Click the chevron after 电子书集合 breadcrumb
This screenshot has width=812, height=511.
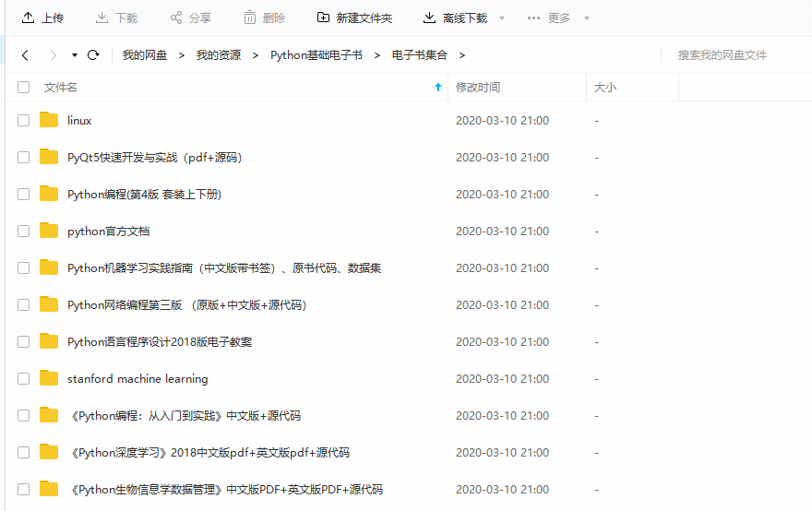tap(462, 54)
